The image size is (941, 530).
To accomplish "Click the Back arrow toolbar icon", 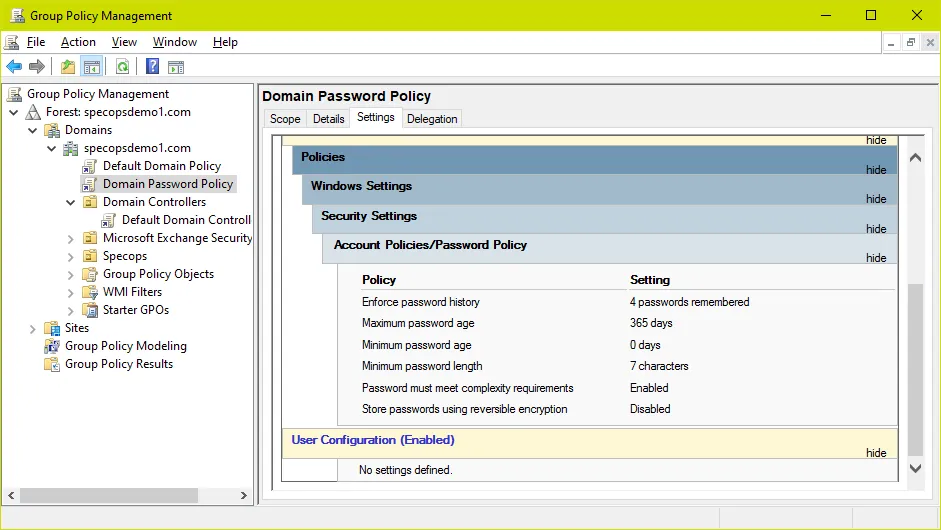I will coord(14,67).
